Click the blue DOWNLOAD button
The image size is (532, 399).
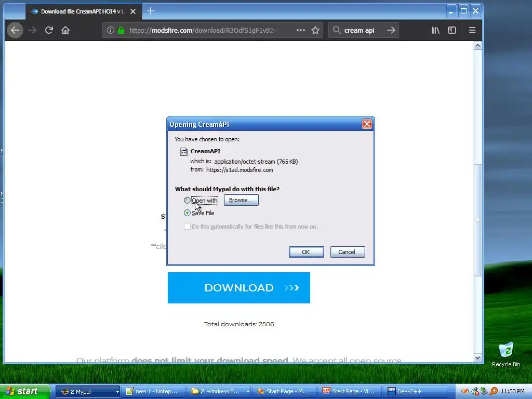[239, 288]
